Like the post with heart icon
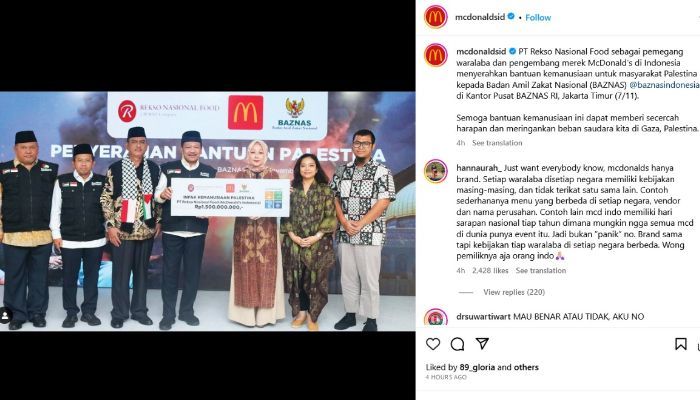 tap(433, 344)
